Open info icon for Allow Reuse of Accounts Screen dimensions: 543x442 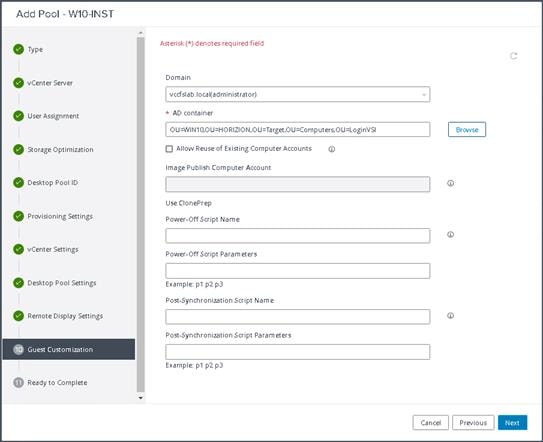[331, 149]
